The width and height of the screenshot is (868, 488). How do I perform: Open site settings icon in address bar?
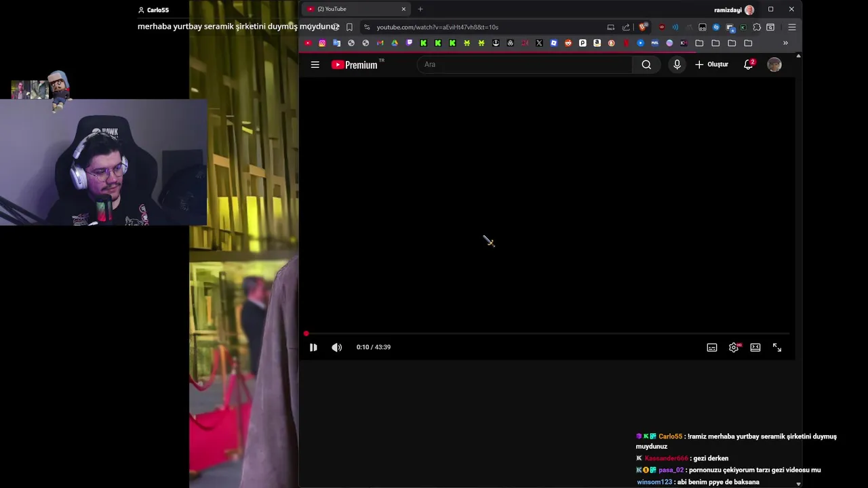(x=366, y=27)
